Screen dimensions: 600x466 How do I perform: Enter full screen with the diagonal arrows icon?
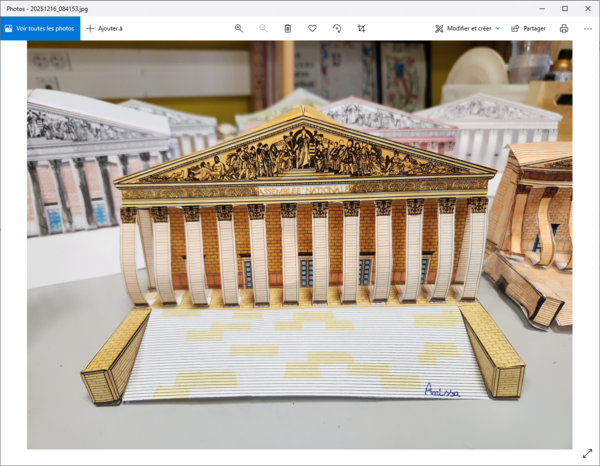(587, 453)
